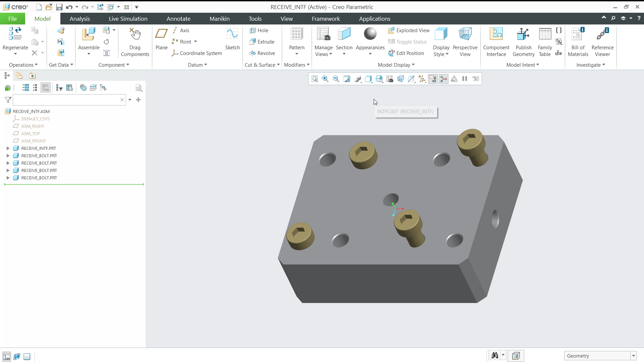Toggle Exploded View
Image resolution: width=644 pixels, height=362 pixels.
(x=409, y=31)
